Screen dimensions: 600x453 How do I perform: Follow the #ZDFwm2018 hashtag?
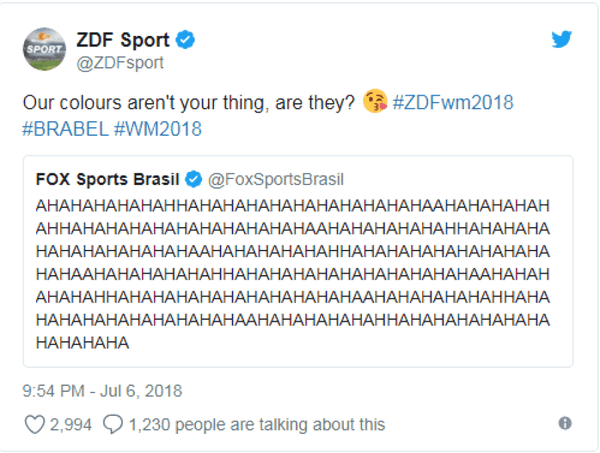[453, 103]
